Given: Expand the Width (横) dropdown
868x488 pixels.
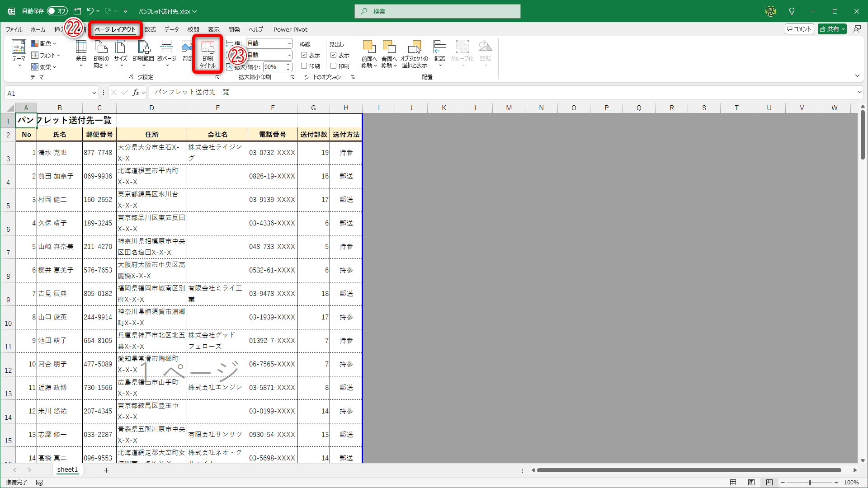Looking at the screenshot, I should [x=289, y=43].
